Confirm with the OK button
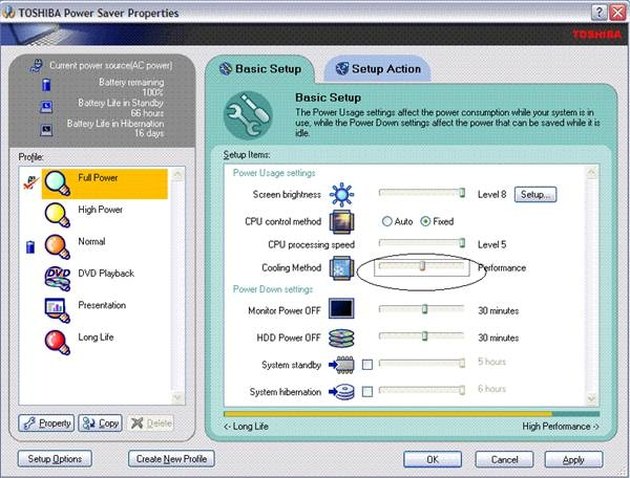Viewport: 630px width, 478px height. click(x=432, y=460)
